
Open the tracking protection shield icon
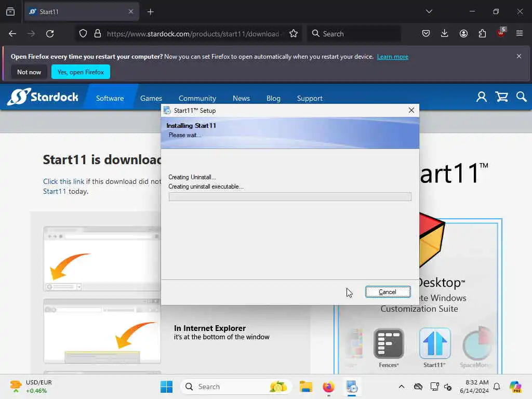[x=83, y=34]
